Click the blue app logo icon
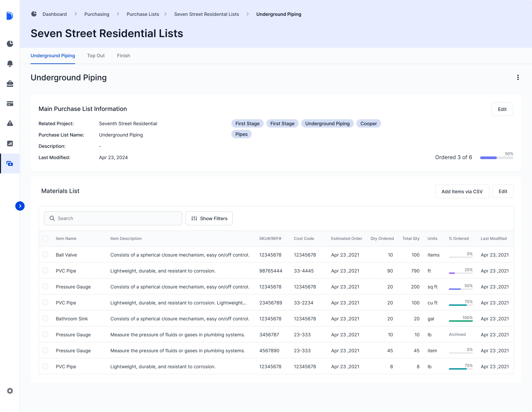This screenshot has height=412, width=532. (x=9, y=16)
